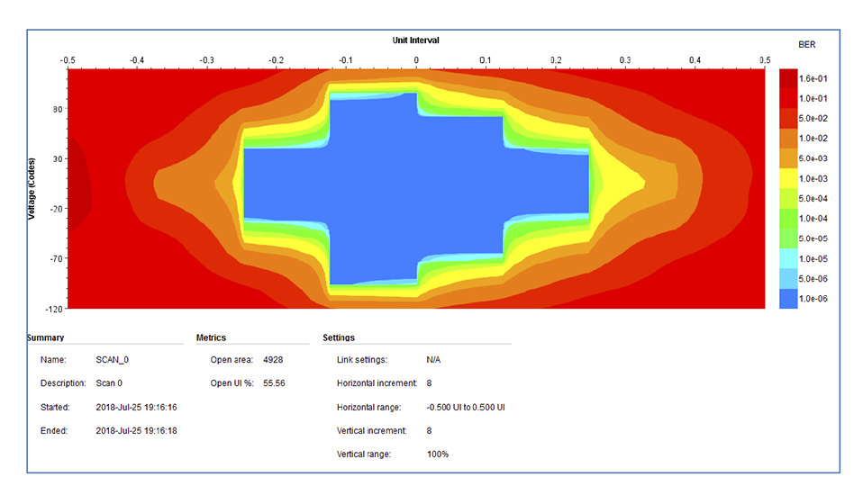The image size is (863, 504).
Task: Click the Voltage (Codes) axis label
Action: coord(32,189)
